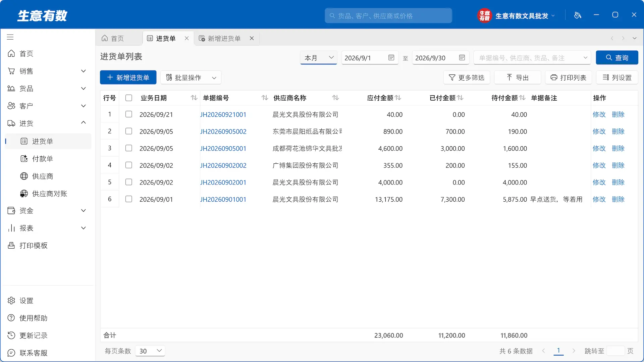The width and height of the screenshot is (644, 362).
Task: Go to next page arrow in pagination
Action: 574,351
